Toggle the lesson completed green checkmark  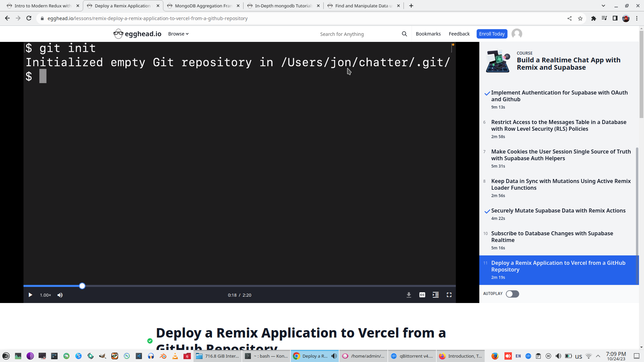(150, 341)
